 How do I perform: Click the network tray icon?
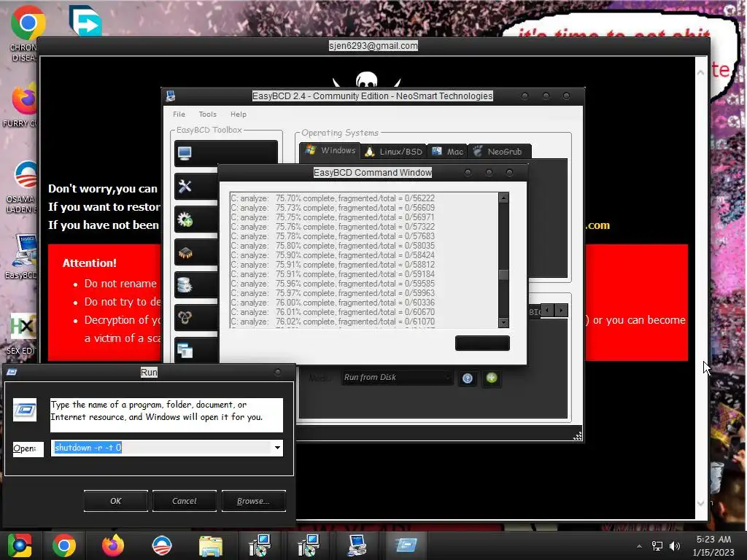pyautogui.click(x=657, y=546)
